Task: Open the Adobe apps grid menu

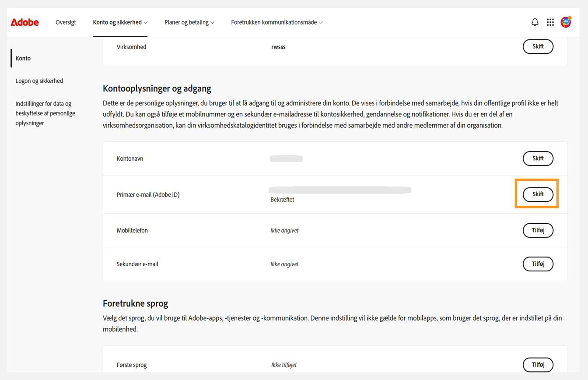Action: [x=550, y=22]
